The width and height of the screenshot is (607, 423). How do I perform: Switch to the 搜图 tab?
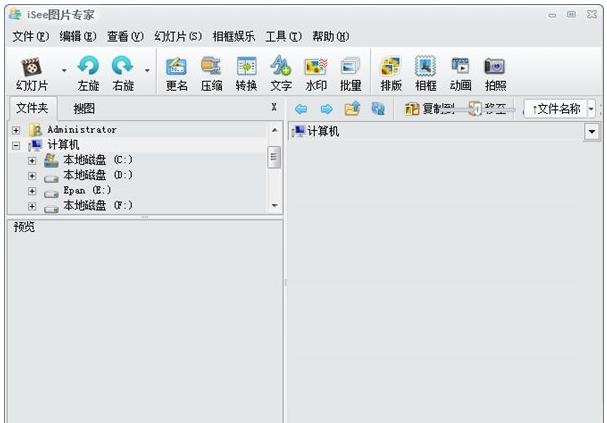pyautogui.click(x=84, y=109)
